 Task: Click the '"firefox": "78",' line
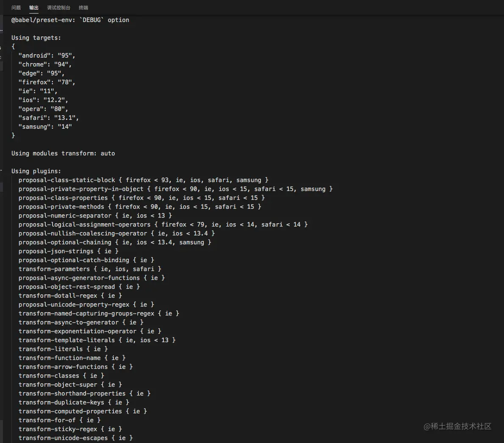[x=47, y=82]
